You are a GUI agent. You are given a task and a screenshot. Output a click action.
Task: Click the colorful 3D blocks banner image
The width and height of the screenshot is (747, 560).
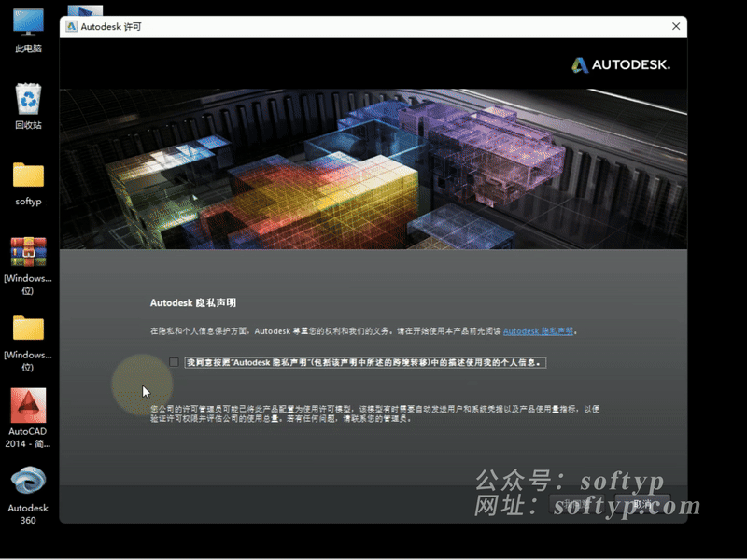coord(373,169)
